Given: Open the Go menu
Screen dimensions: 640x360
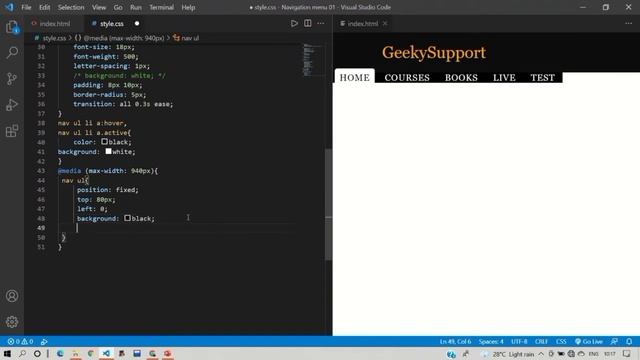Looking at the screenshot, I should click(x=118, y=7).
